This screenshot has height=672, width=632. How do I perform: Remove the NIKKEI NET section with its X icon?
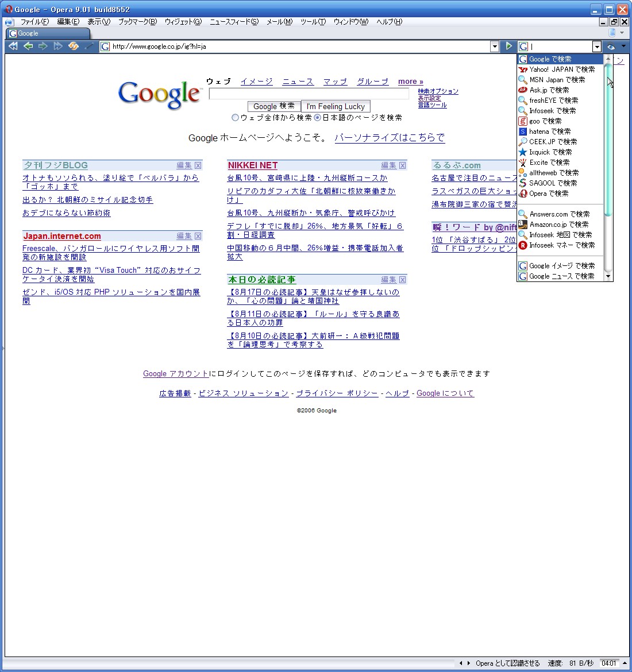(402, 165)
